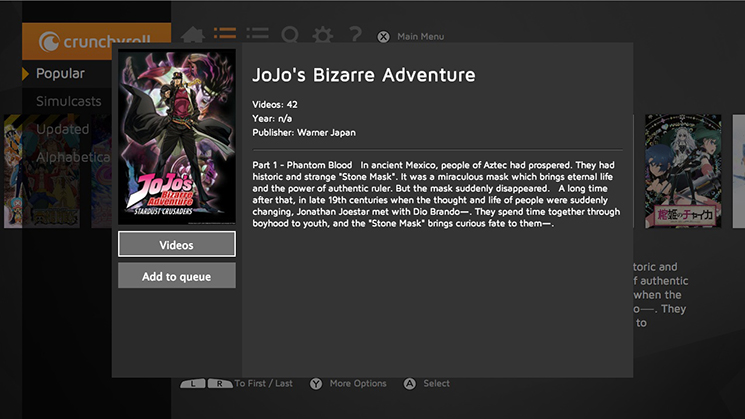
Task: Click the Crunchyroll logo
Action: pos(93,42)
